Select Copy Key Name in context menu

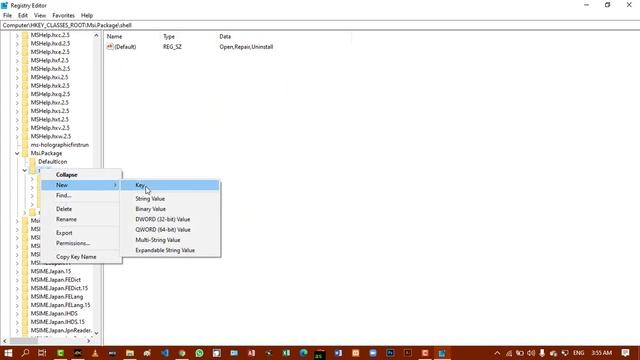(81, 257)
